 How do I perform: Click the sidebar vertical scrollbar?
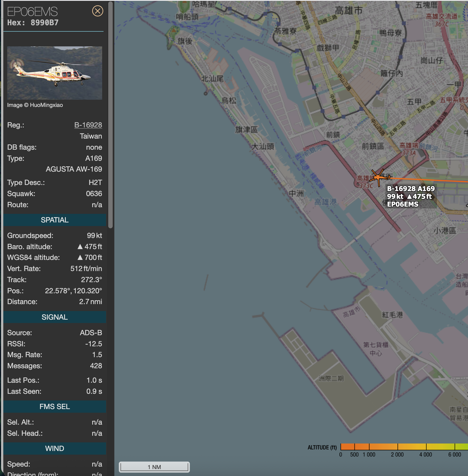(110, 114)
